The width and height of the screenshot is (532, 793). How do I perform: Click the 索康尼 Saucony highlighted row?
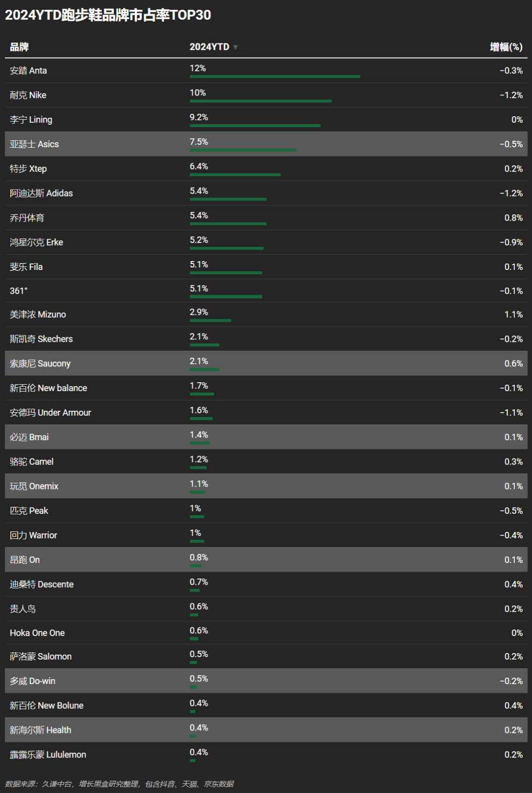266,363
